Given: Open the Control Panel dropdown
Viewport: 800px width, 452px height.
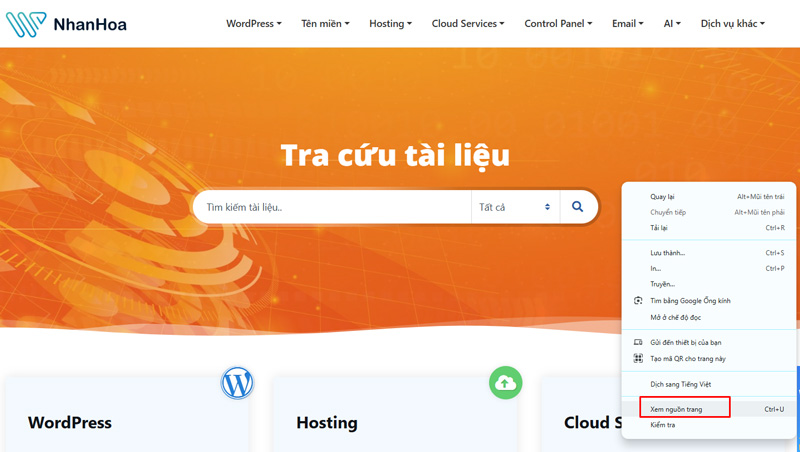Looking at the screenshot, I should point(558,23).
